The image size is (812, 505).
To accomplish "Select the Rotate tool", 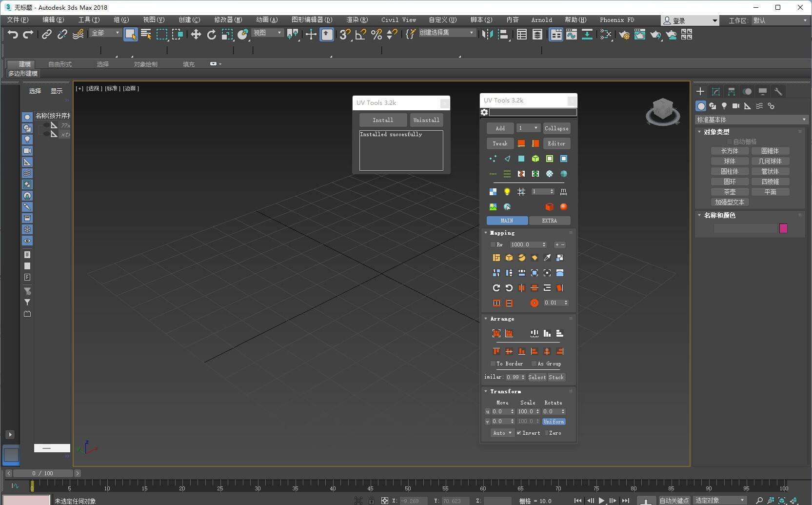I will pos(211,34).
